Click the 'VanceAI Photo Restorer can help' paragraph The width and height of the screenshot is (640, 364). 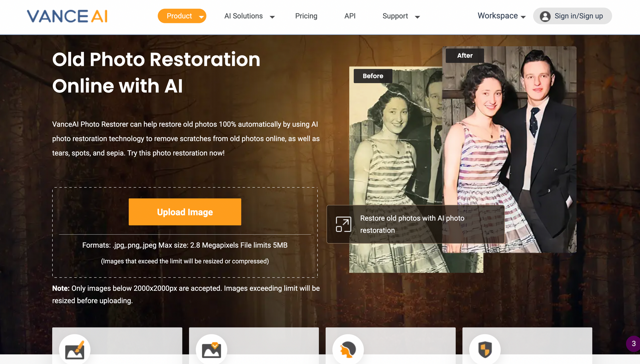186,139
